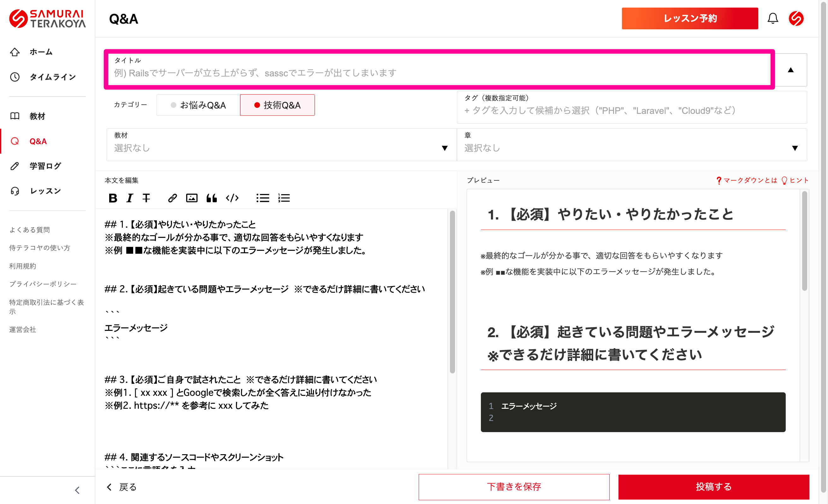
Task: Select the お悩みQ&A category option
Action: pyautogui.click(x=198, y=105)
